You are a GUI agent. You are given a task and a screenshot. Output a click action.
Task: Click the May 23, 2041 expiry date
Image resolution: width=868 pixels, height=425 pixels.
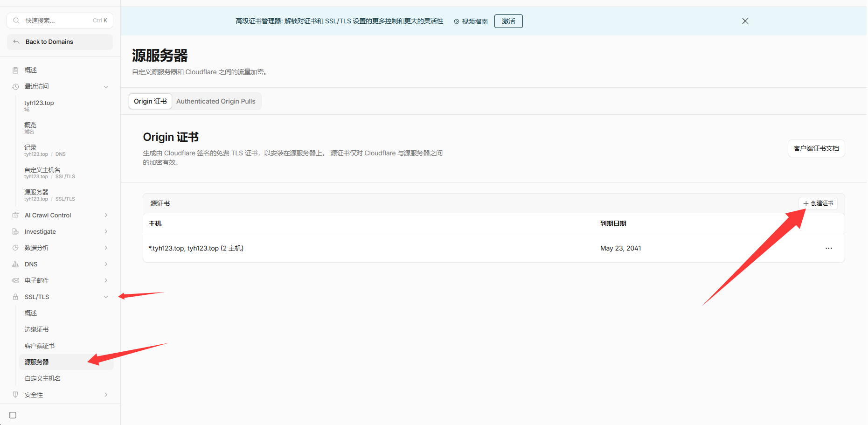click(620, 248)
